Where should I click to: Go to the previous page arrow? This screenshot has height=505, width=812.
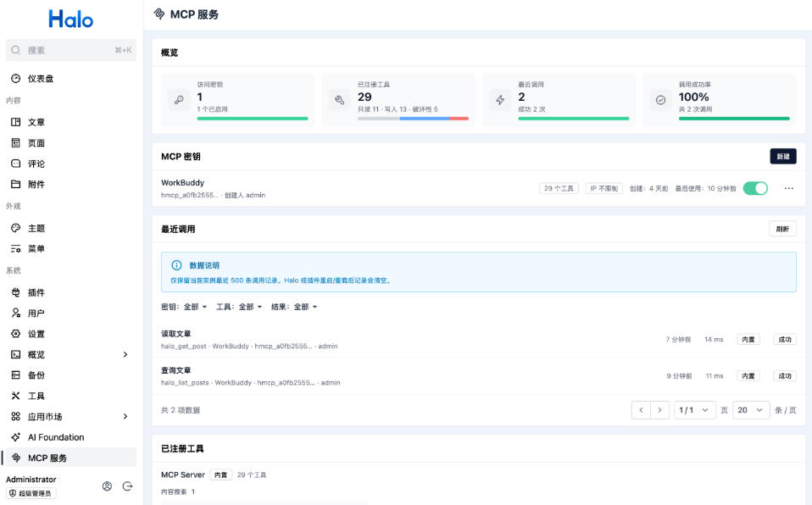[641, 410]
